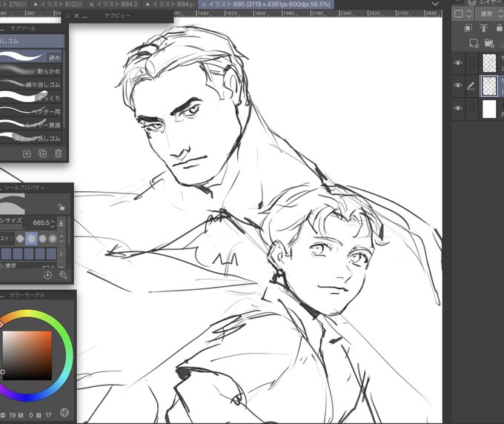Click the delete sub tool trash icon
Image resolution: width=504 pixels, height=424 pixels.
pos(58,153)
